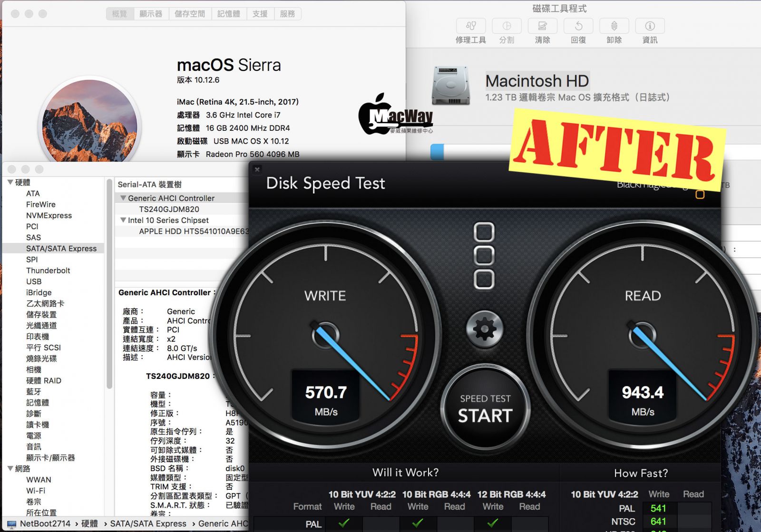
Task: Click SATA/SATA Express in path bar
Action: [x=148, y=523]
